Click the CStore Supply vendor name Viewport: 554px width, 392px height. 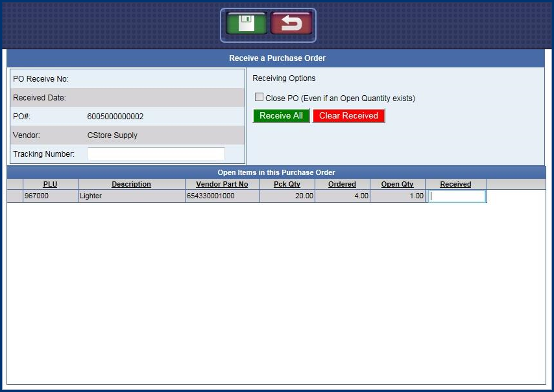pyautogui.click(x=112, y=135)
